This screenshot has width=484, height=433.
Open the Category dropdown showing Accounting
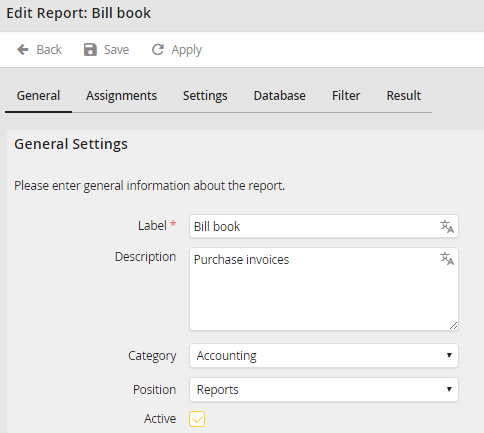[324, 356]
